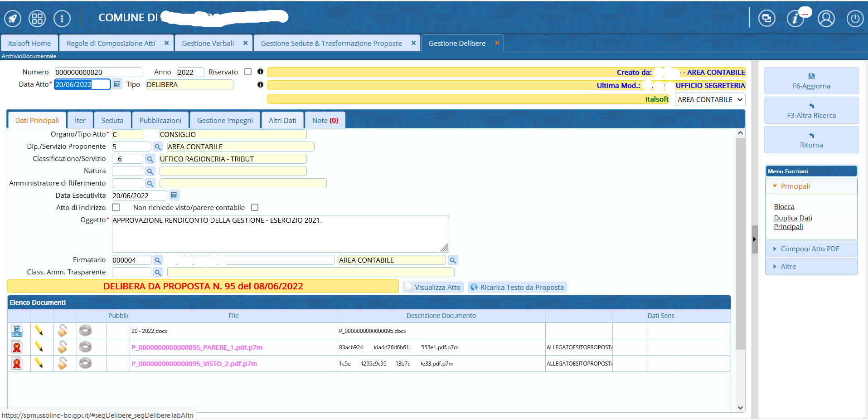
Task: Expand the Componi Atto PDF section
Action: click(x=810, y=249)
